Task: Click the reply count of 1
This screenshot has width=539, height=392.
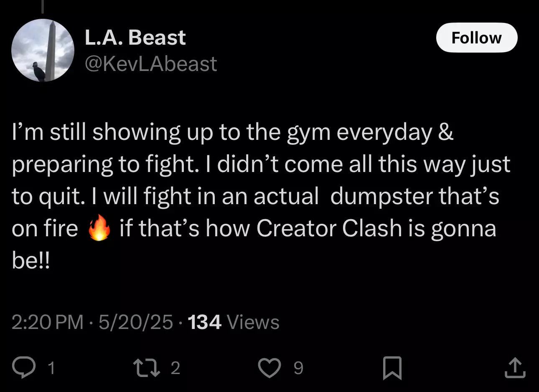Action: point(51,368)
